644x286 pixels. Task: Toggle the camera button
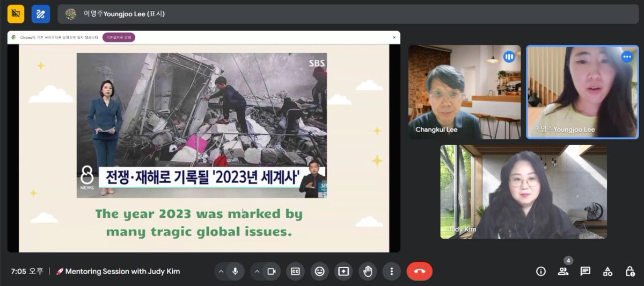coord(272,271)
